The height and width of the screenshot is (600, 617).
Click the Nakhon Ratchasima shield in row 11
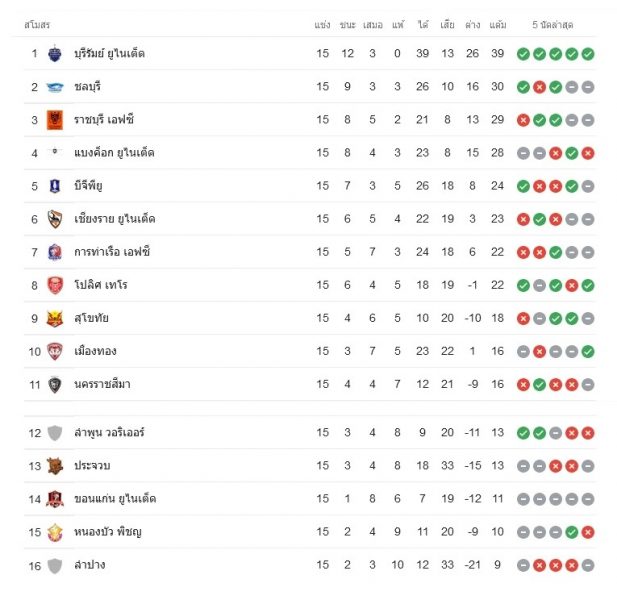(55, 384)
